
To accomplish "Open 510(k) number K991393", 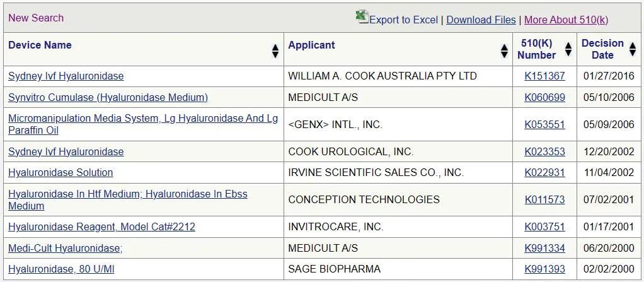I will click(x=544, y=269).
